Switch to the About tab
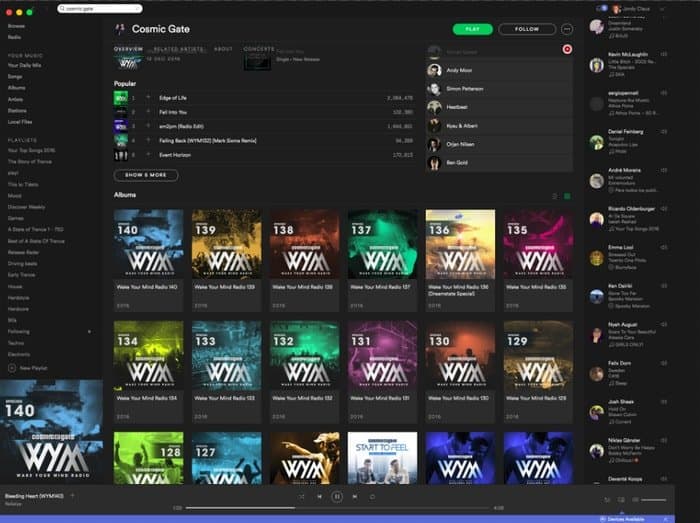Screen dimensions: 700x523 223,49
